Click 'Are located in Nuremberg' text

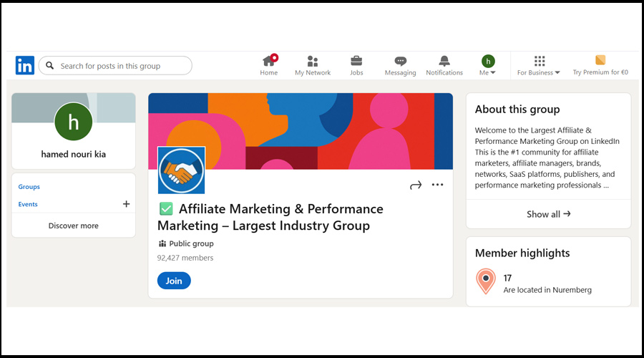(x=547, y=290)
